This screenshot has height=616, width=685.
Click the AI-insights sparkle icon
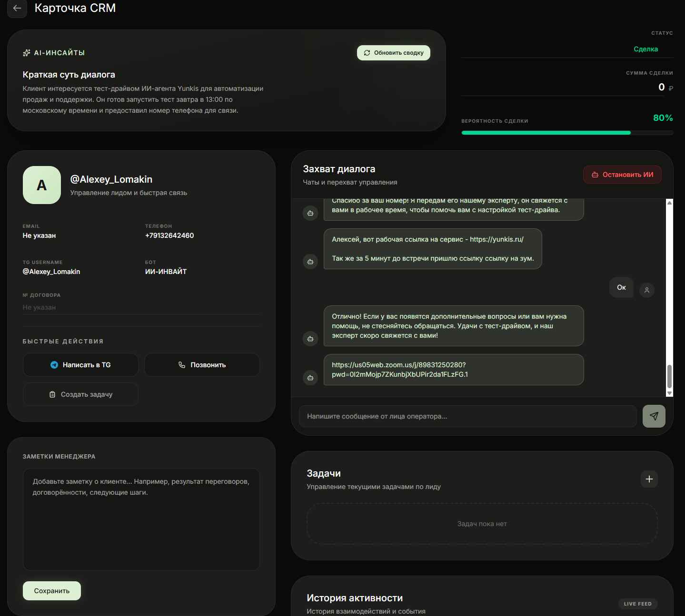pos(27,53)
